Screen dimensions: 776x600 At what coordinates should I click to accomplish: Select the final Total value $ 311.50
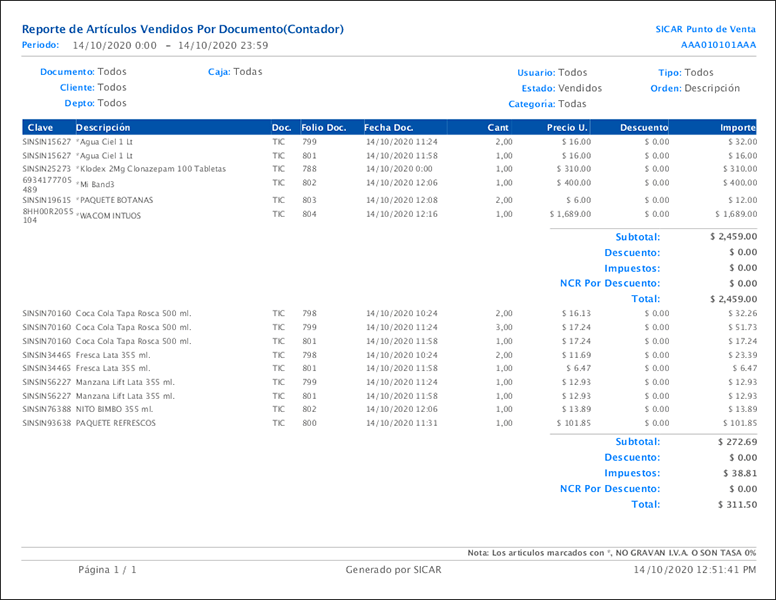(737, 505)
